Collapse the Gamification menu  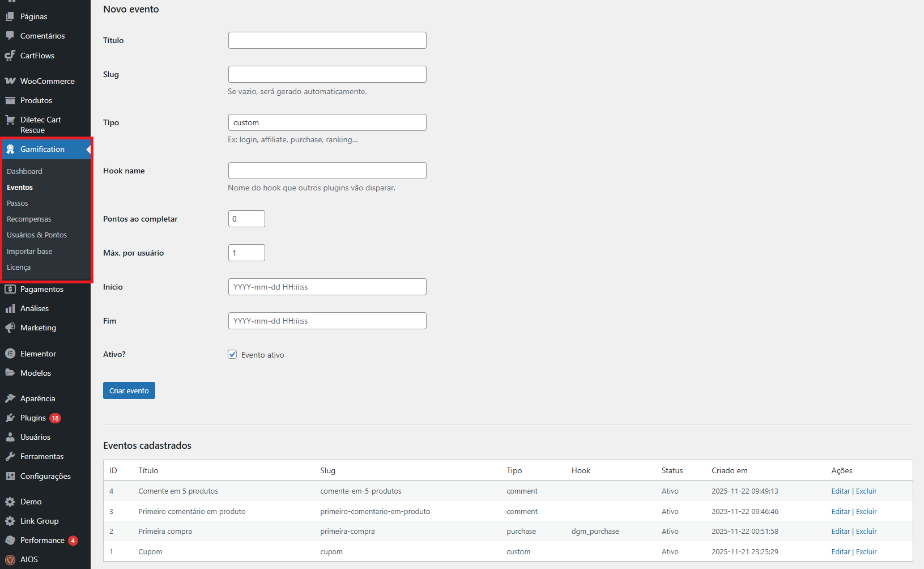(42, 149)
